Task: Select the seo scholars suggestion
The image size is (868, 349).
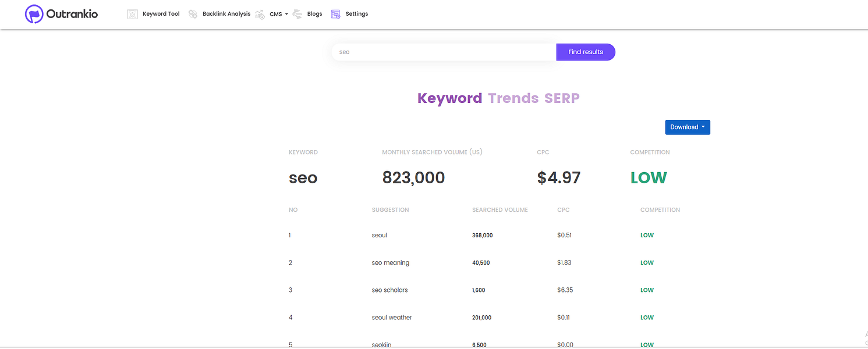Action: point(390,290)
